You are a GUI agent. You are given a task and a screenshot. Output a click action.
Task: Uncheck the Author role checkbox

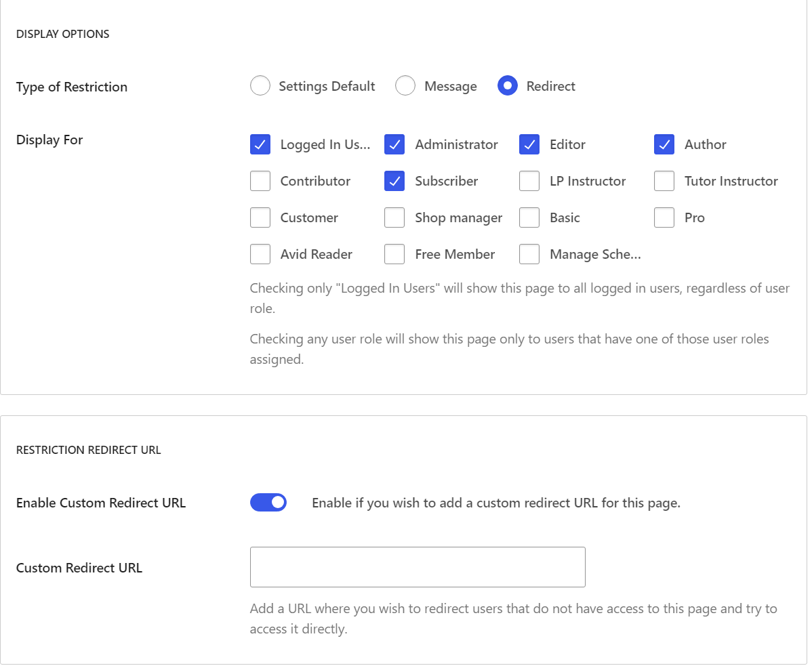[x=664, y=144]
